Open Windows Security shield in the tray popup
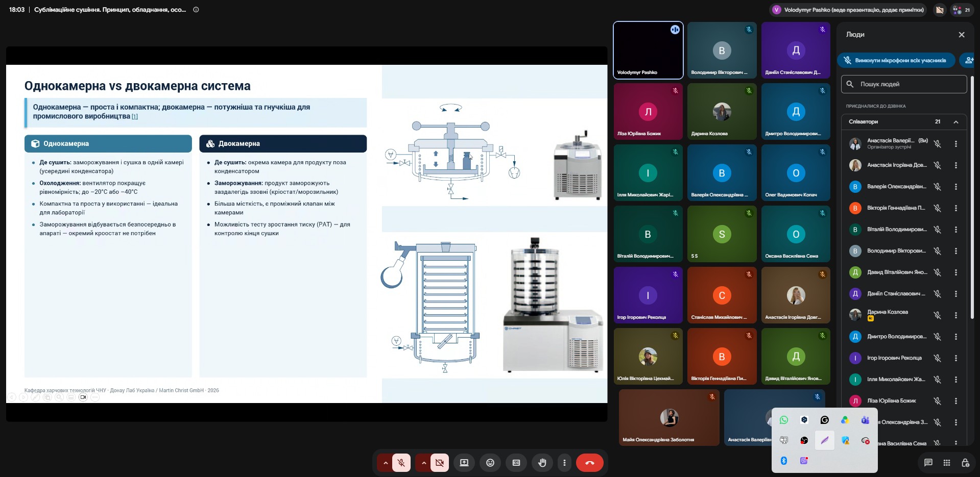980x477 pixels. [x=845, y=440]
